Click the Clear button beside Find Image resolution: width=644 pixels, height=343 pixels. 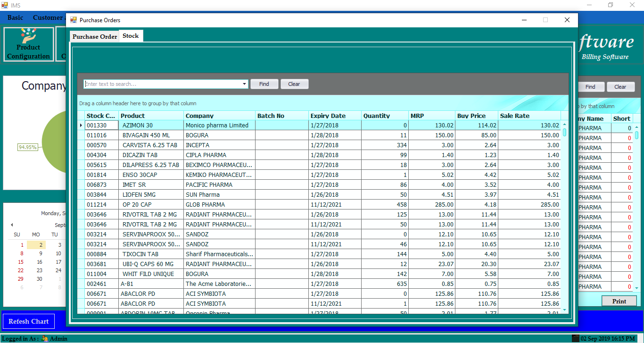coord(294,84)
